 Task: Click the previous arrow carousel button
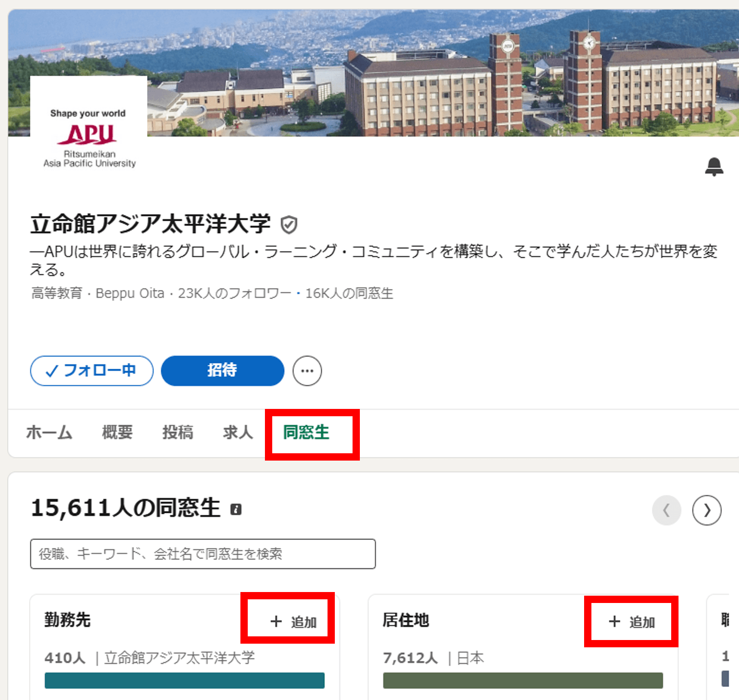[667, 510]
